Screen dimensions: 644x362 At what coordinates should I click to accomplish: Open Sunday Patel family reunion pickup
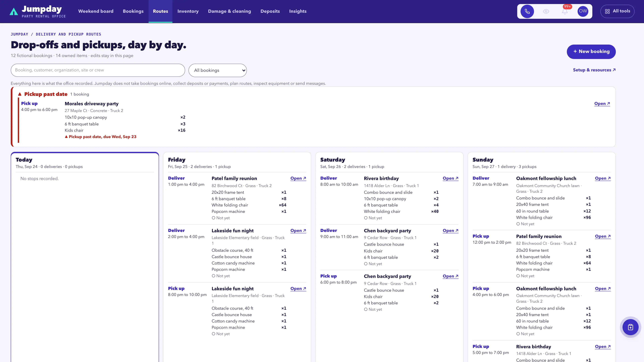[x=603, y=236]
